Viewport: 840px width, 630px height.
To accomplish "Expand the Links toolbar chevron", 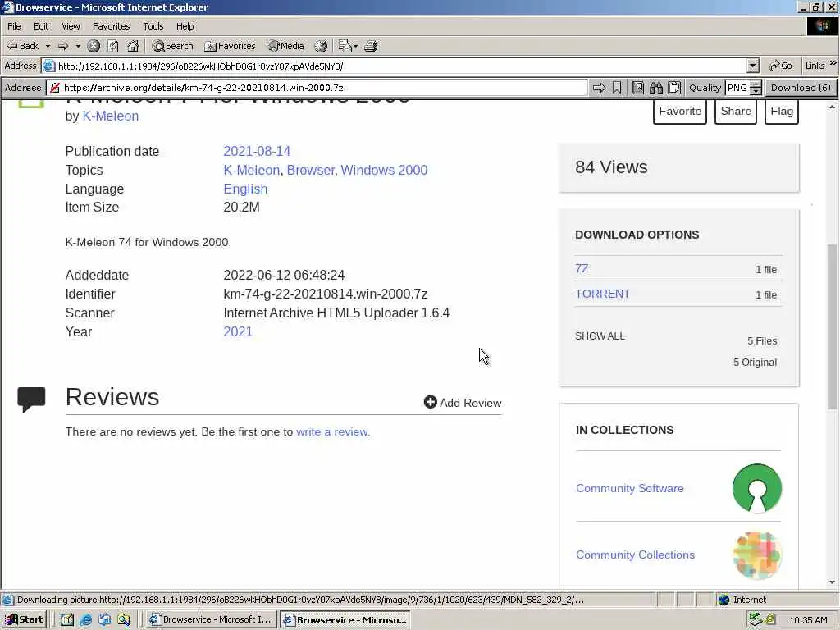I will pyautogui.click(x=833, y=63).
